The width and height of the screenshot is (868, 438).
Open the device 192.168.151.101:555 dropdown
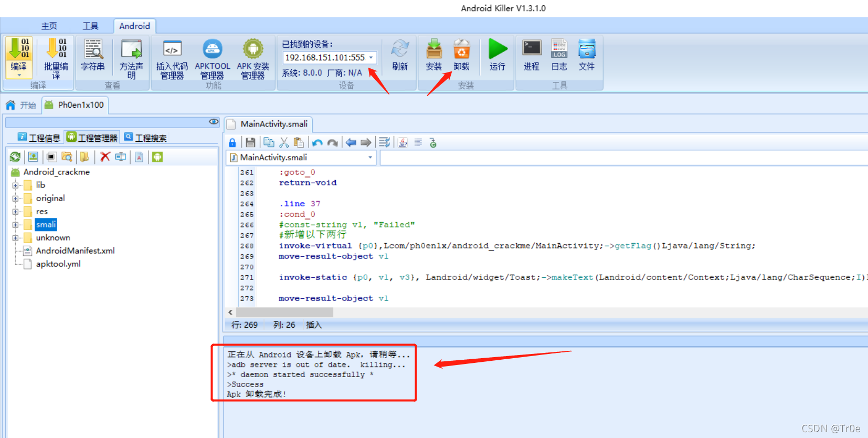pos(371,57)
